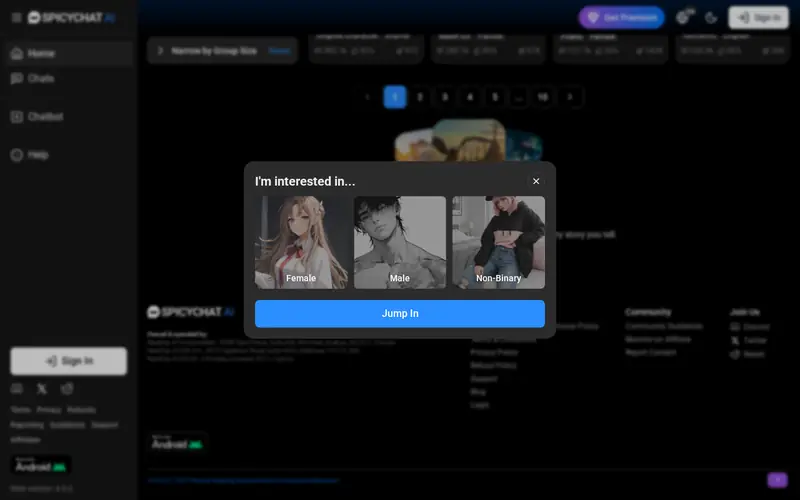Click the Android app badge in sidebar
Image resolution: width=800 pixels, height=500 pixels.
[x=41, y=465]
